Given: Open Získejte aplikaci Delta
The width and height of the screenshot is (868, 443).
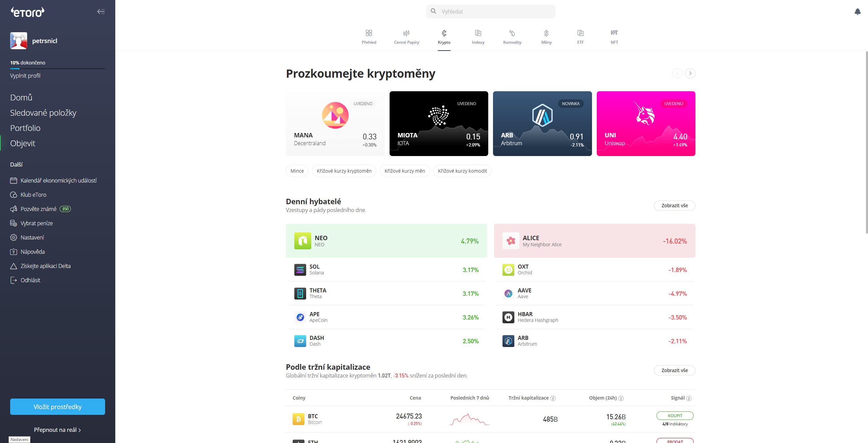Looking at the screenshot, I should (40, 266).
